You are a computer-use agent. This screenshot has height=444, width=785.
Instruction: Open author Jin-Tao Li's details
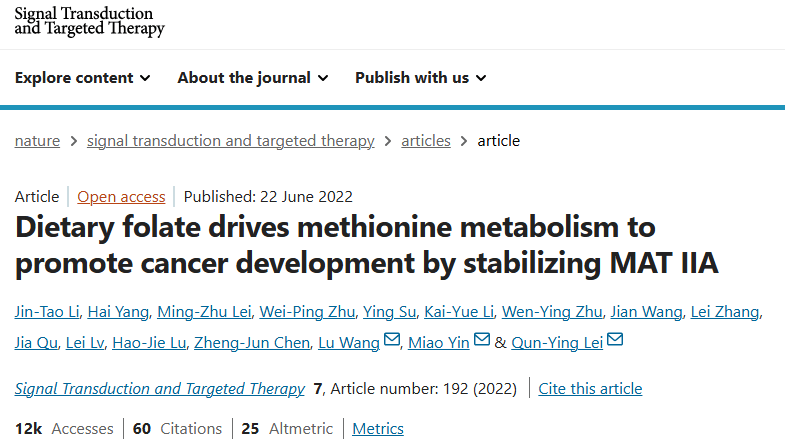coord(47,312)
